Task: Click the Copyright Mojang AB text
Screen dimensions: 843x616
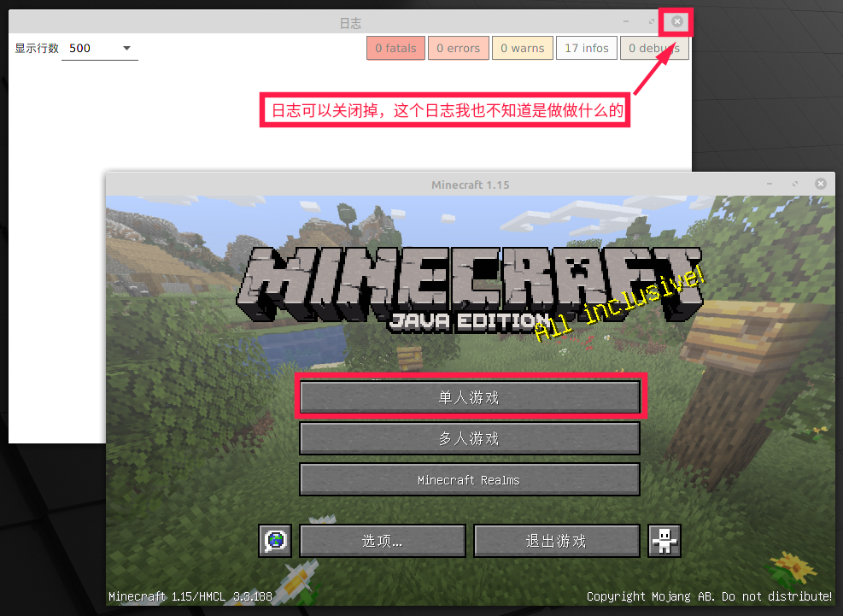Action: point(709,596)
